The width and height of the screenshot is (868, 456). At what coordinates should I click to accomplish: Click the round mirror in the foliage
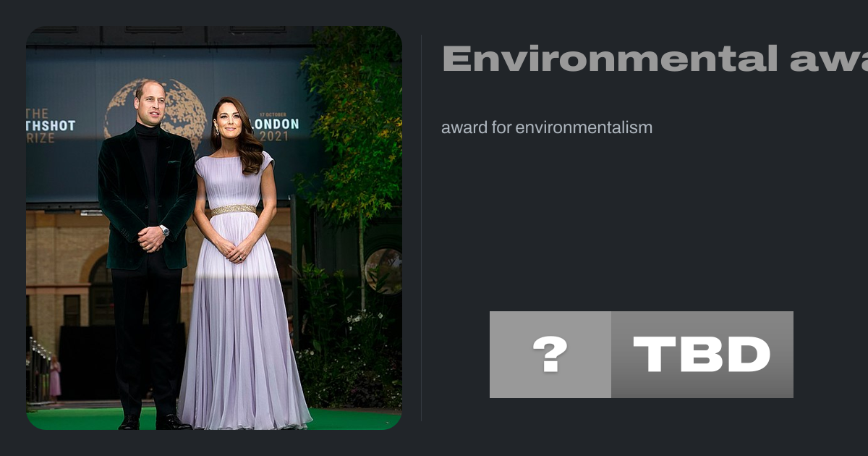coord(383,271)
